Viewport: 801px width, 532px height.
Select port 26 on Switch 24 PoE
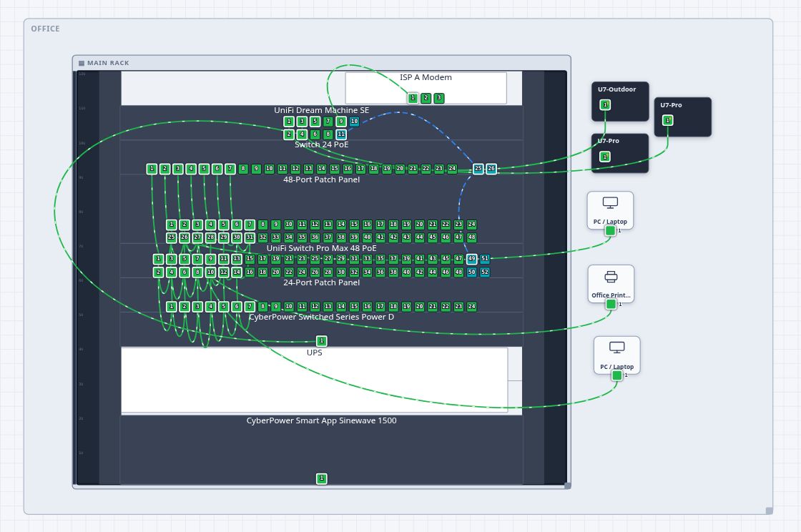[491, 169]
